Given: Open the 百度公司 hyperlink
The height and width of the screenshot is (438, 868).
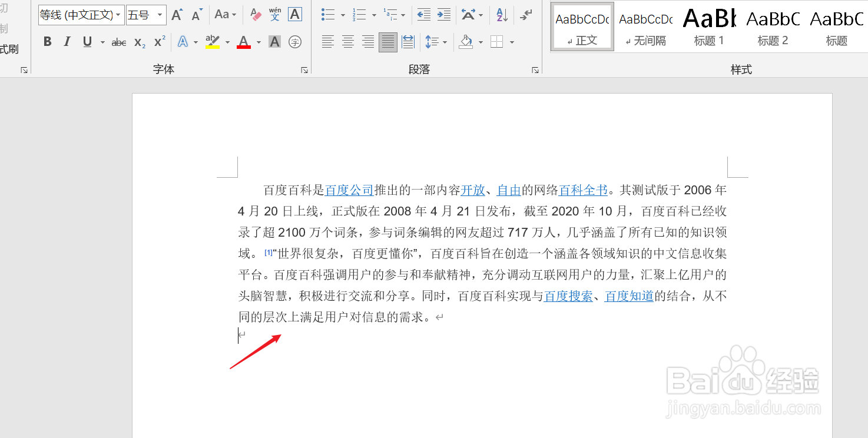Looking at the screenshot, I should click(349, 190).
